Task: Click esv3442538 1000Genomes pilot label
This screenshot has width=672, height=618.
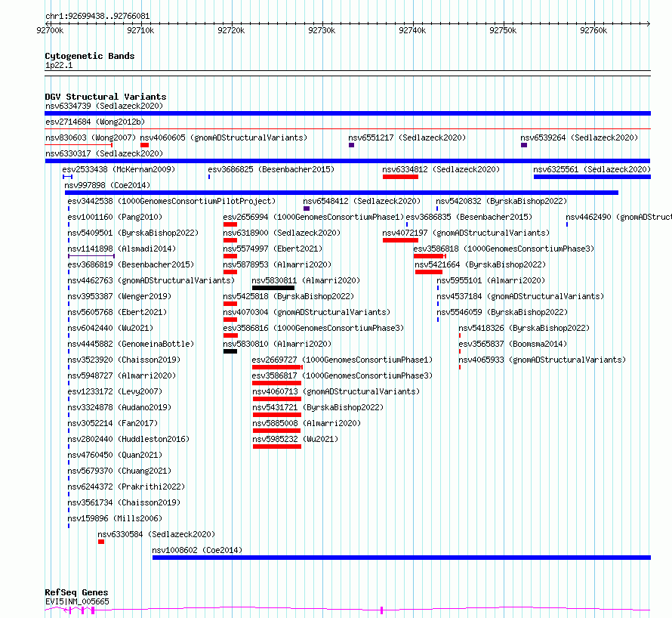Action: click(171, 201)
